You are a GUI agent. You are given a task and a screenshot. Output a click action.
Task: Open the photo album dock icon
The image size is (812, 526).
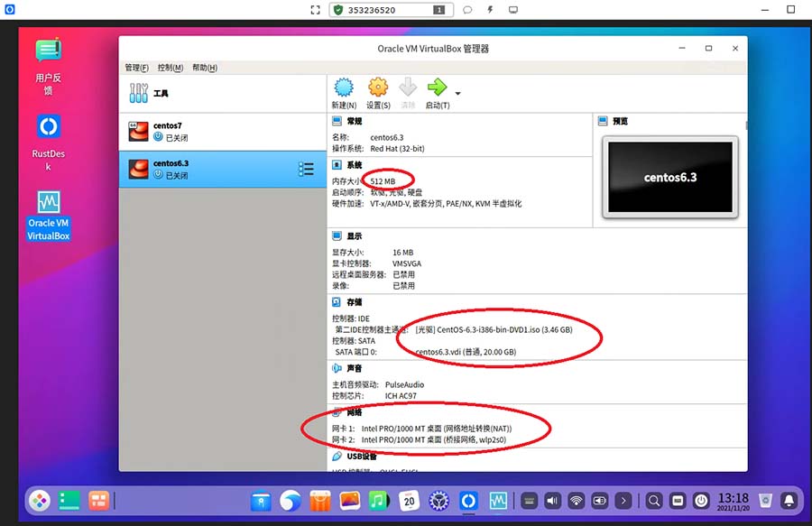349,501
